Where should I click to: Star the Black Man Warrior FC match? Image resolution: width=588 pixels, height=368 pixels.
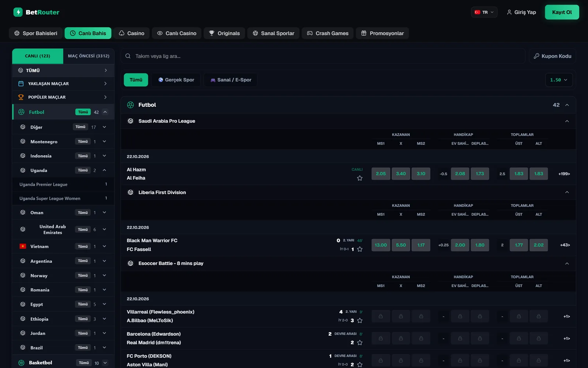point(360,249)
